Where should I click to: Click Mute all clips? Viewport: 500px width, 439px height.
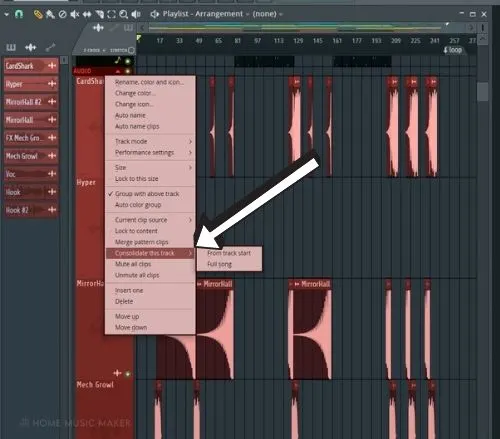(x=150, y=264)
